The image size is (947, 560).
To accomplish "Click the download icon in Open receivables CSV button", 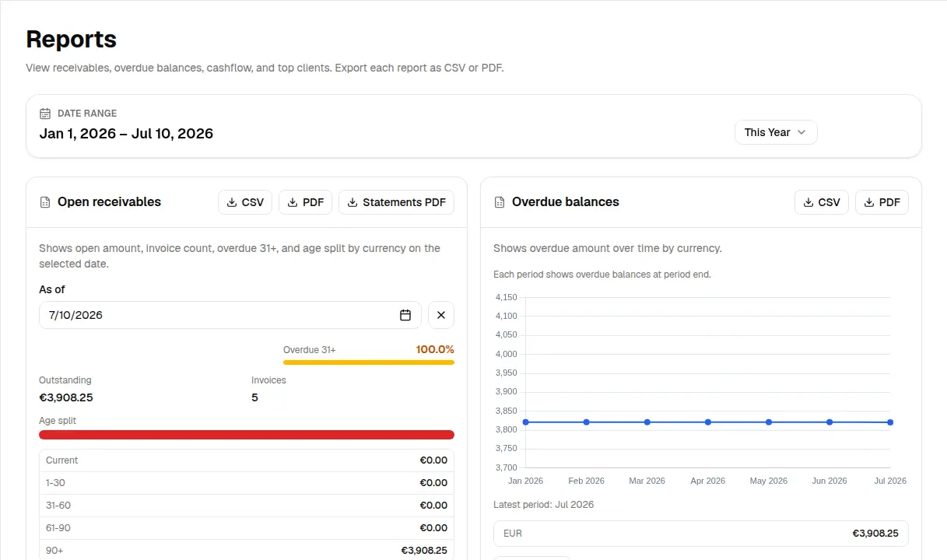I will pos(232,202).
